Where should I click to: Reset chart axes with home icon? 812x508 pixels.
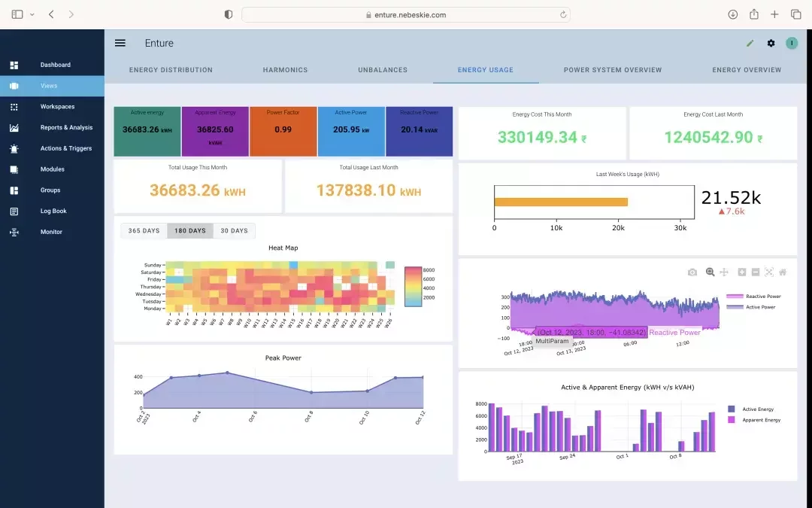(783, 272)
